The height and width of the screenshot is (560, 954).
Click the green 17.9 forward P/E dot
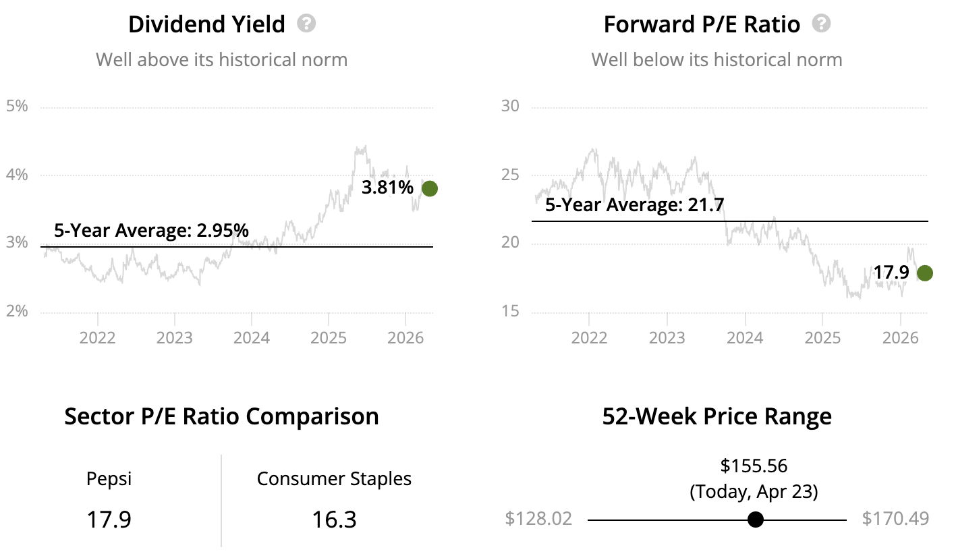click(924, 273)
